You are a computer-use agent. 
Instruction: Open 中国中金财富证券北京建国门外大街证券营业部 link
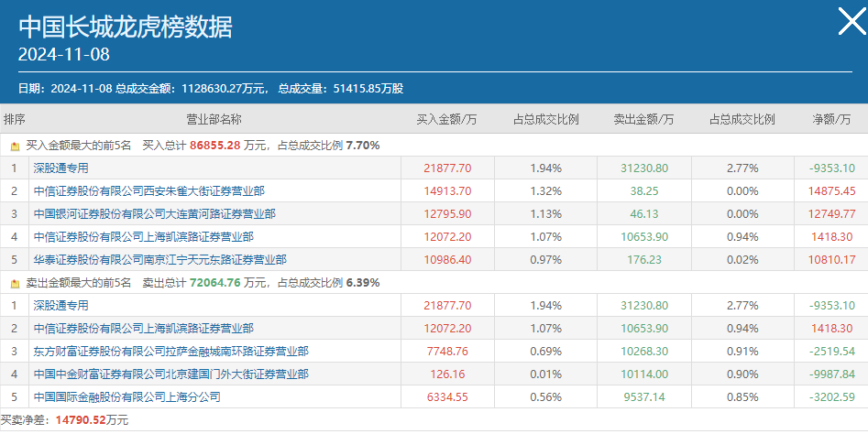(x=171, y=374)
